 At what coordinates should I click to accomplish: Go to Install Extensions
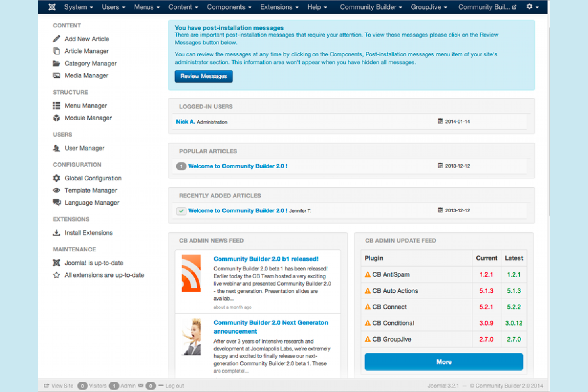[89, 233]
